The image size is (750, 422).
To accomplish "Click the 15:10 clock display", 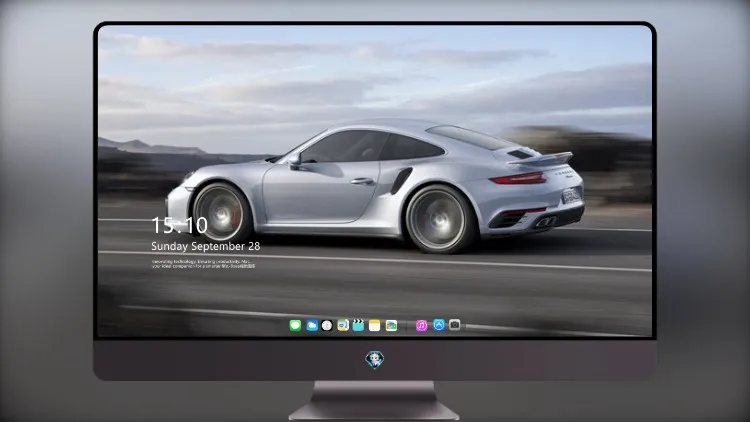I will coord(179,225).
